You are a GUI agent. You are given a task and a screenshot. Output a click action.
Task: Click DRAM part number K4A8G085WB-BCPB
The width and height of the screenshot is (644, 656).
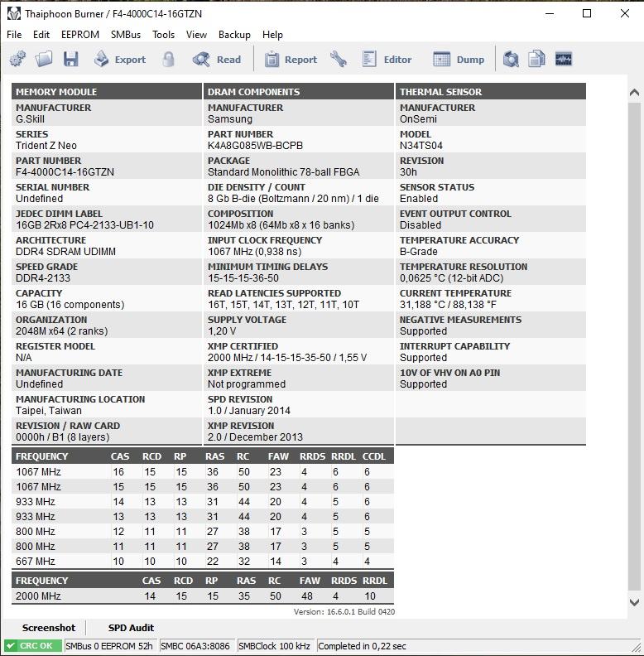(255, 145)
